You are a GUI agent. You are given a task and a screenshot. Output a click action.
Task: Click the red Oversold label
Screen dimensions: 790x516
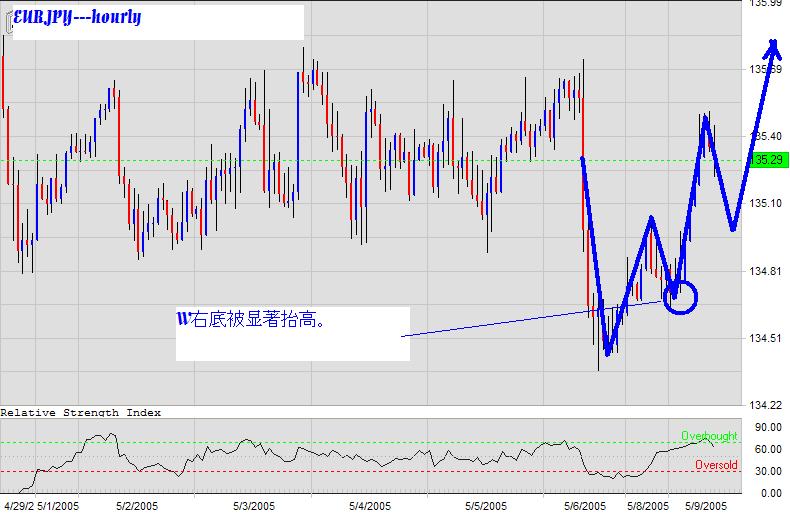point(716,465)
